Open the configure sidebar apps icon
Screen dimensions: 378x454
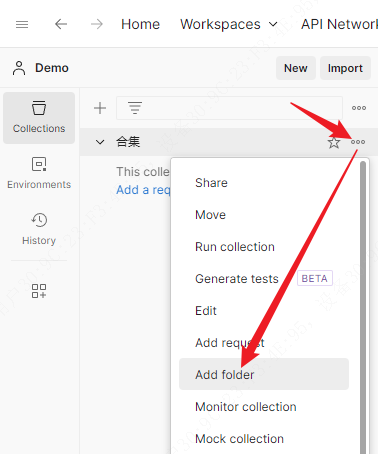pos(39,291)
